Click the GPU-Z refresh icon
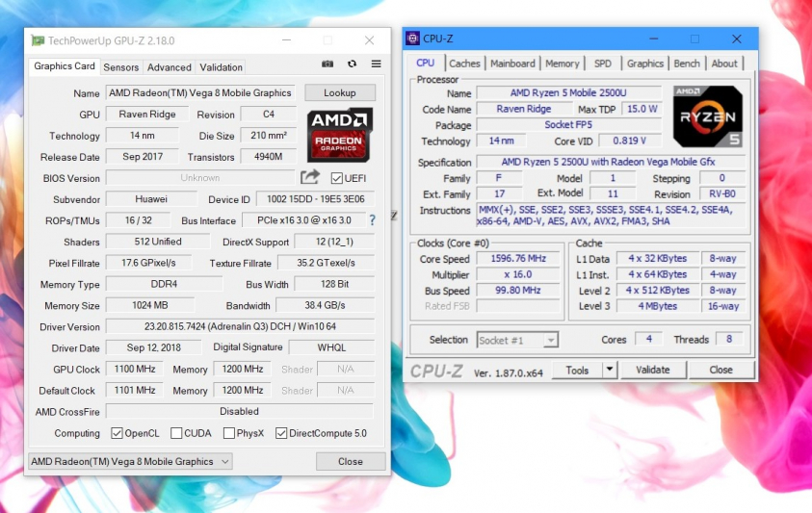This screenshot has height=513, width=812. click(x=352, y=64)
